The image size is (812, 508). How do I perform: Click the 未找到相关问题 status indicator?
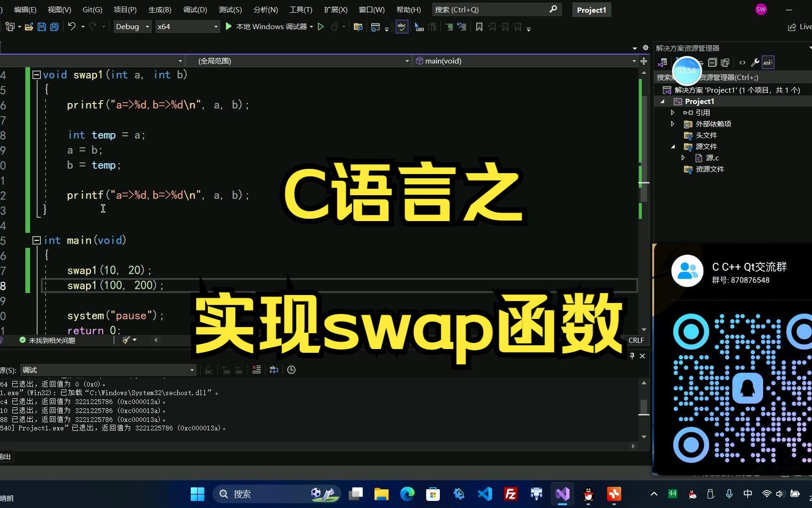pos(47,340)
